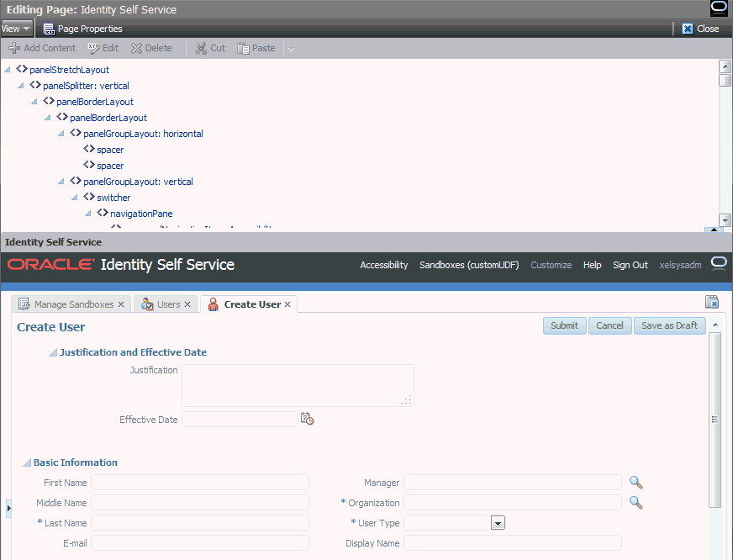The width and height of the screenshot is (733, 560).
Task: Select the panelStretchLayout tree item
Action: (69, 70)
